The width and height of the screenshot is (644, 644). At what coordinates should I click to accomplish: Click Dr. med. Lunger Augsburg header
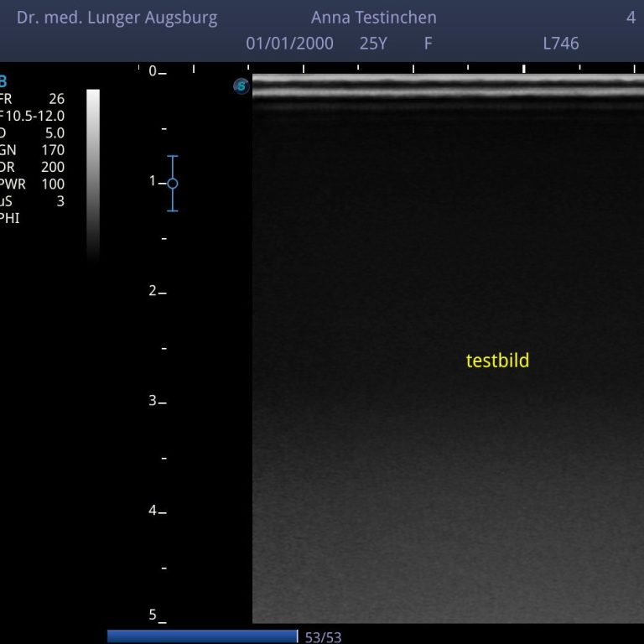click(117, 18)
